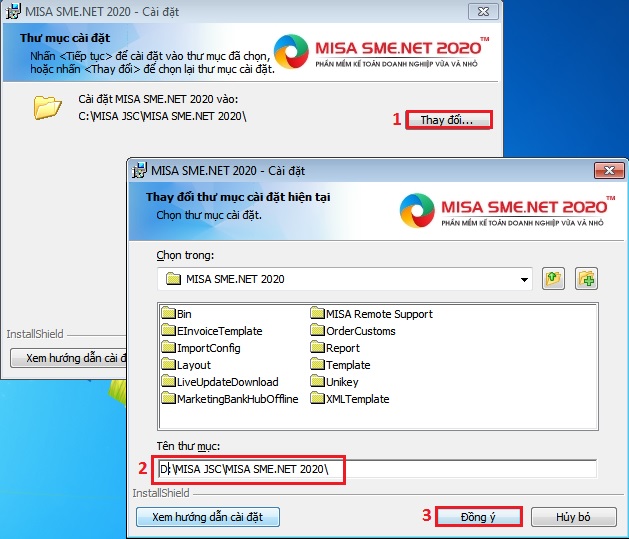
Task: Click the MISA logo in back window header
Action: [382, 51]
